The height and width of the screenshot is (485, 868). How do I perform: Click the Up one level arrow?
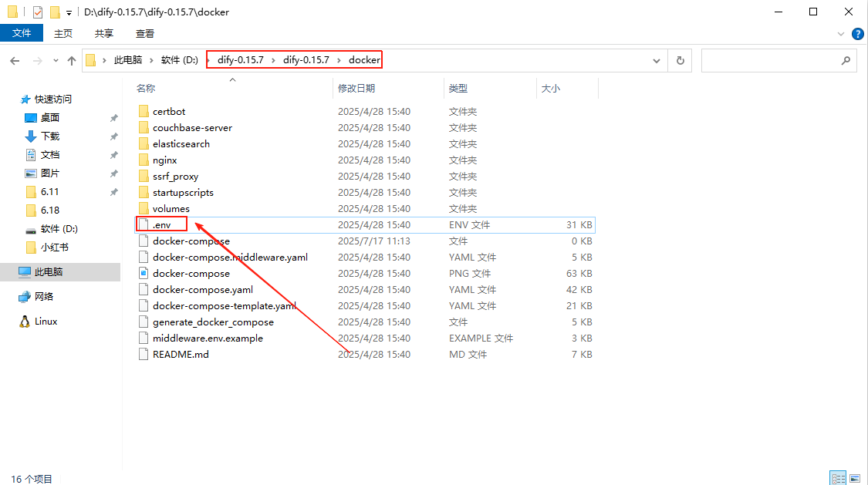pos(72,60)
